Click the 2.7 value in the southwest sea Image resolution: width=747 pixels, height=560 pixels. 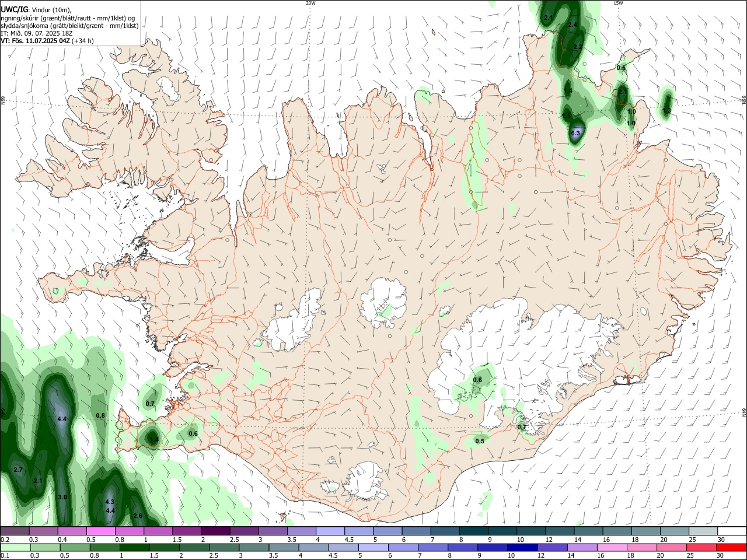[18, 470]
